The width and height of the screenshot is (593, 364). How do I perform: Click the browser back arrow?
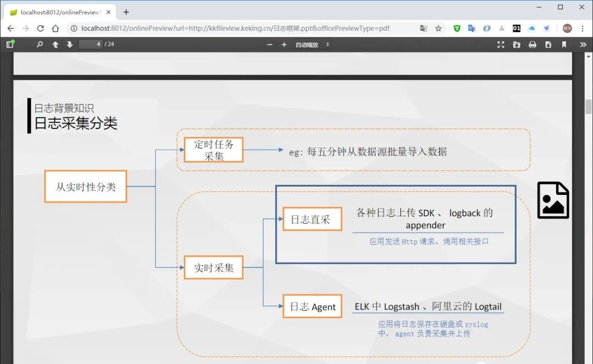[10, 29]
